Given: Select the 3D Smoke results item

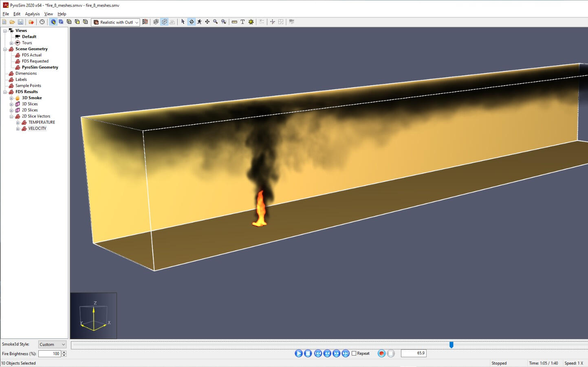Looking at the screenshot, I should coord(32,98).
